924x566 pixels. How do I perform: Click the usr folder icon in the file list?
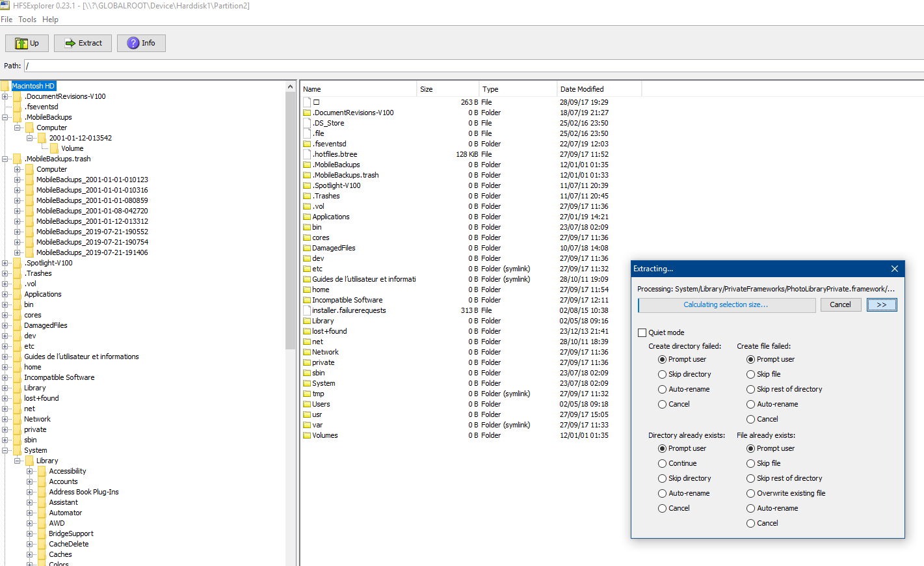pyautogui.click(x=307, y=414)
